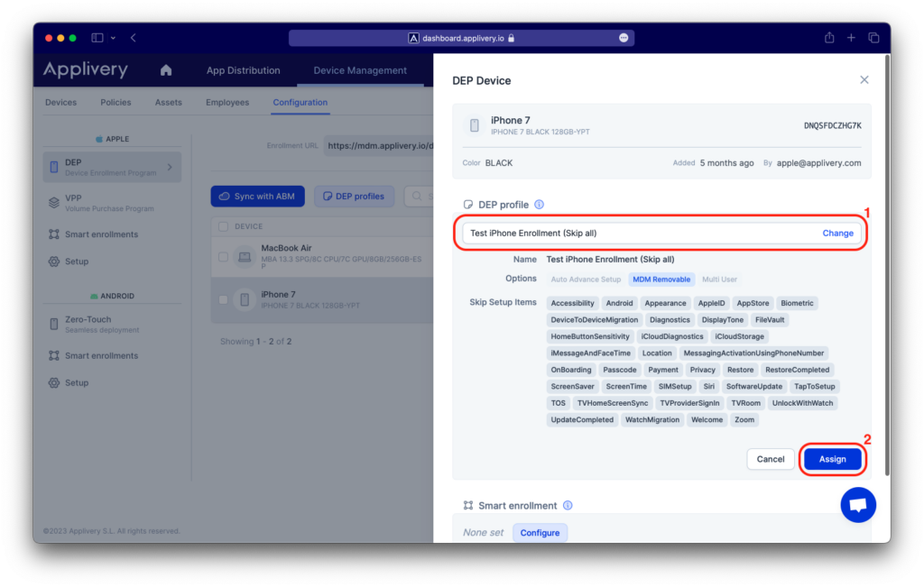Click the Sync with ABM button
The width and height of the screenshot is (924, 587).
tap(257, 196)
